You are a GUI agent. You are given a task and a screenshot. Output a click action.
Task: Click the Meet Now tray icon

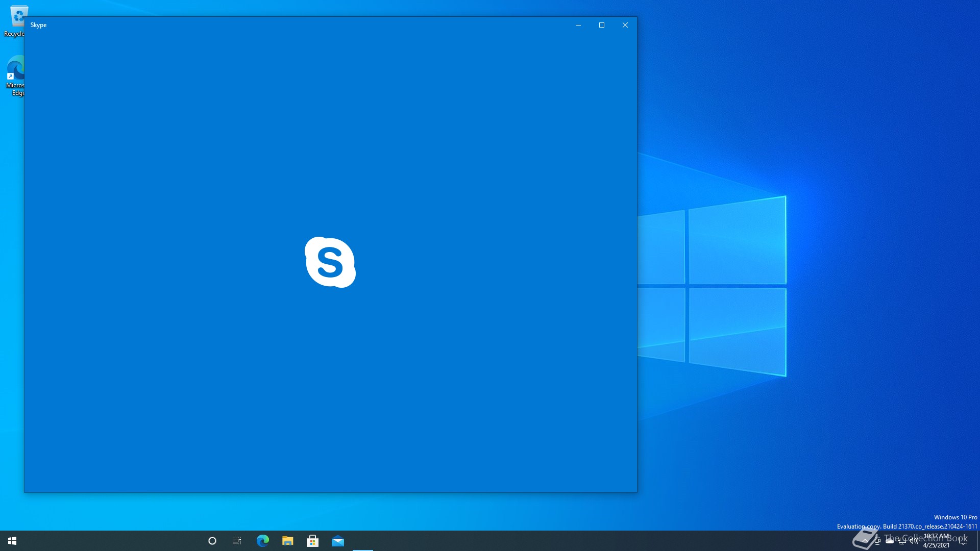[877, 541]
